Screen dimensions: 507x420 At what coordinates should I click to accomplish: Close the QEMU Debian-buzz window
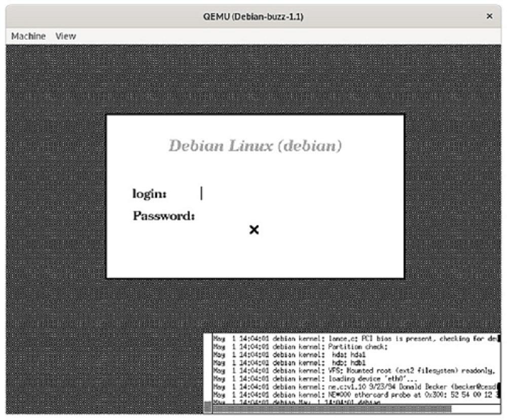(x=489, y=16)
